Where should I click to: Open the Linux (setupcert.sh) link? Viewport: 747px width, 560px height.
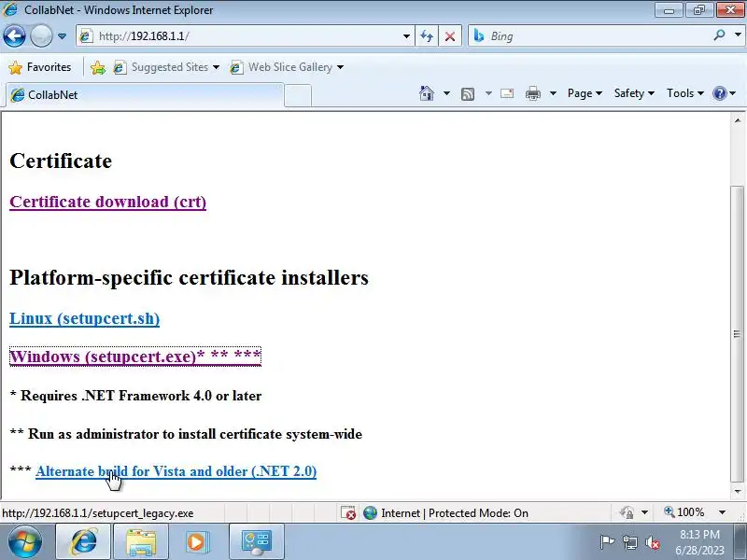click(84, 318)
